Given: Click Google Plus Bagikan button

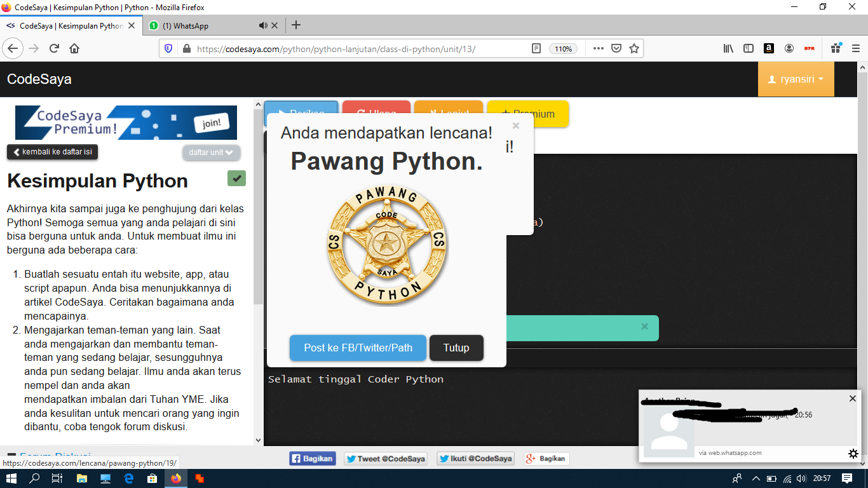Looking at the screenshot, I should tap(546, 459).
